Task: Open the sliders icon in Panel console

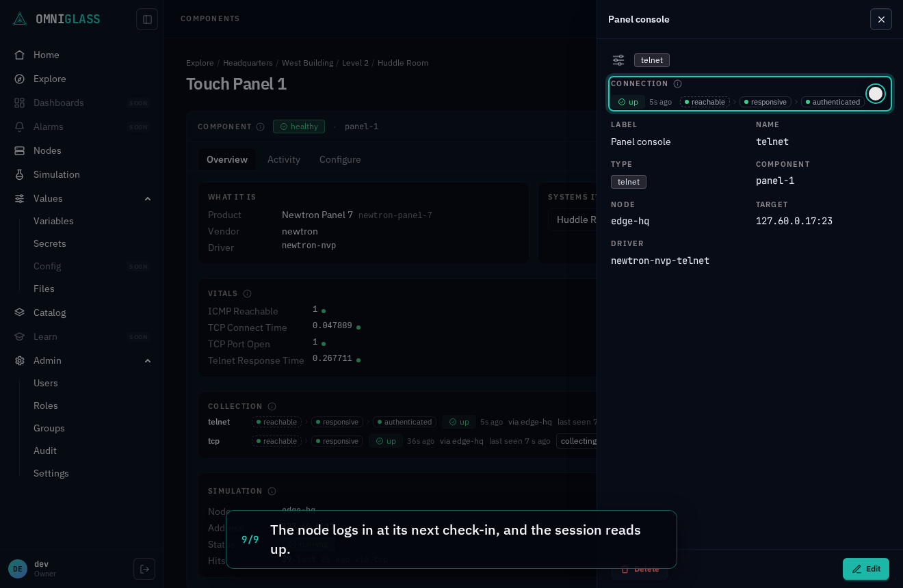Action: click(618, 60)
